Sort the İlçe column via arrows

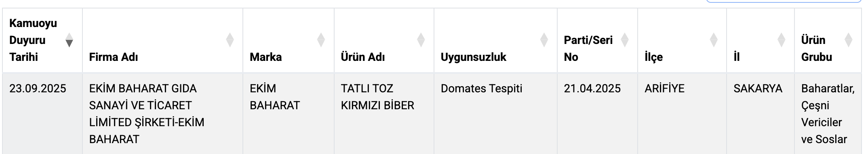(714, 40)
